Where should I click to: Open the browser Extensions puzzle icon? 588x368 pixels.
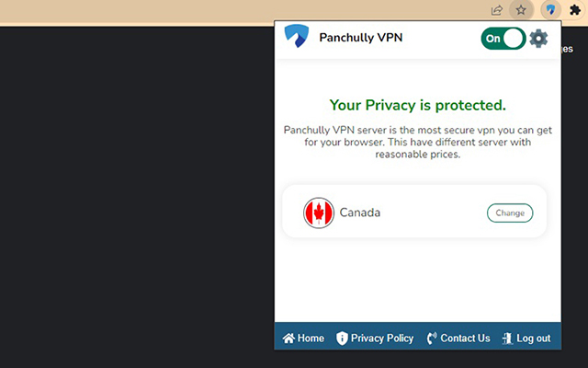575,10
